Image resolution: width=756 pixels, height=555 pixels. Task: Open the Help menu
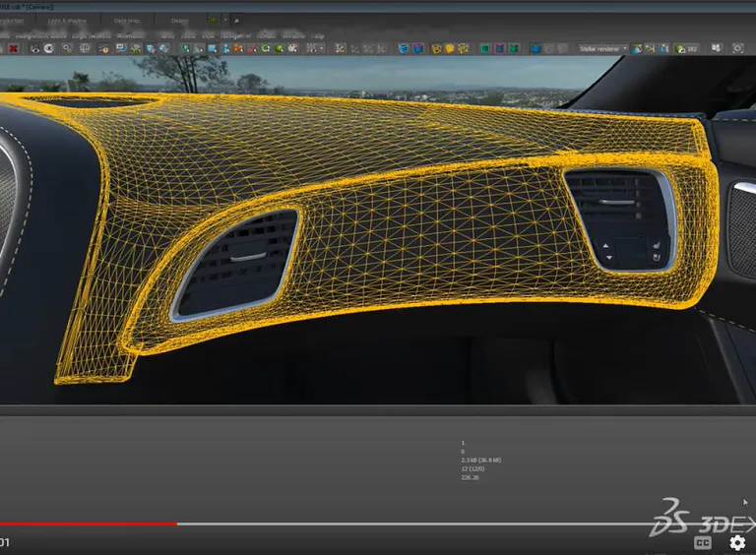click(x=317, y=35)
